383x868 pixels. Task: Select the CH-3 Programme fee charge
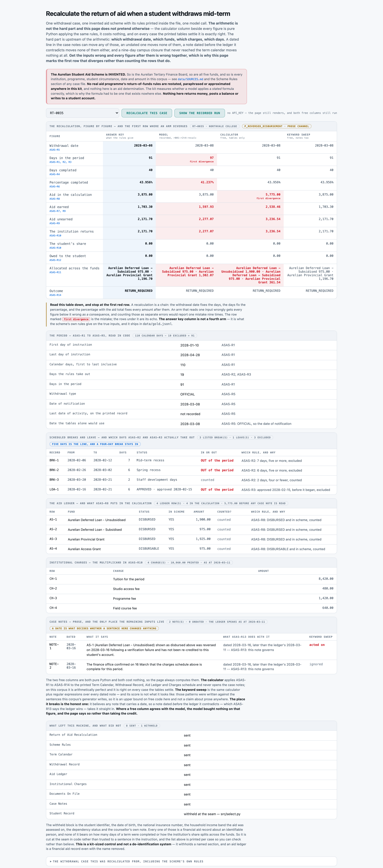[x=192, y=599]
